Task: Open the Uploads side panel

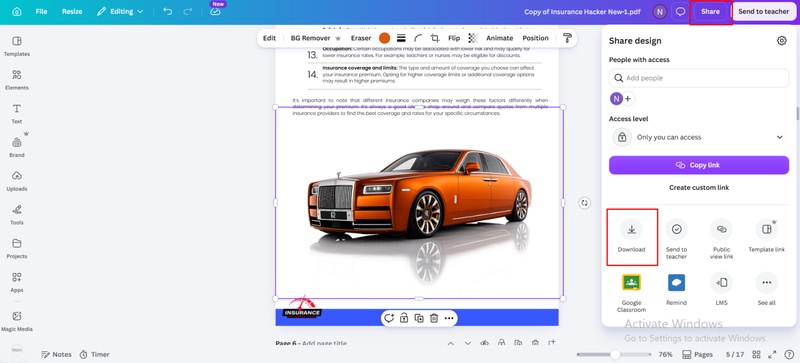Action: point(17,181)
